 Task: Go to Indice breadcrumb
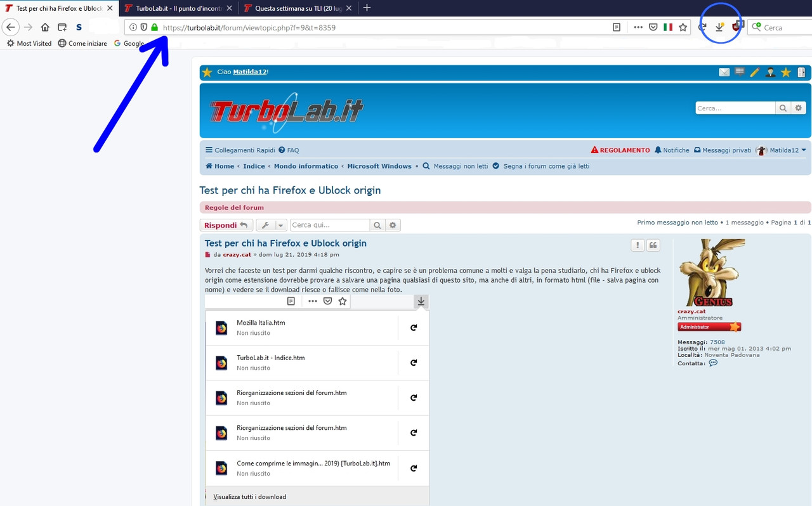(254, 166)
